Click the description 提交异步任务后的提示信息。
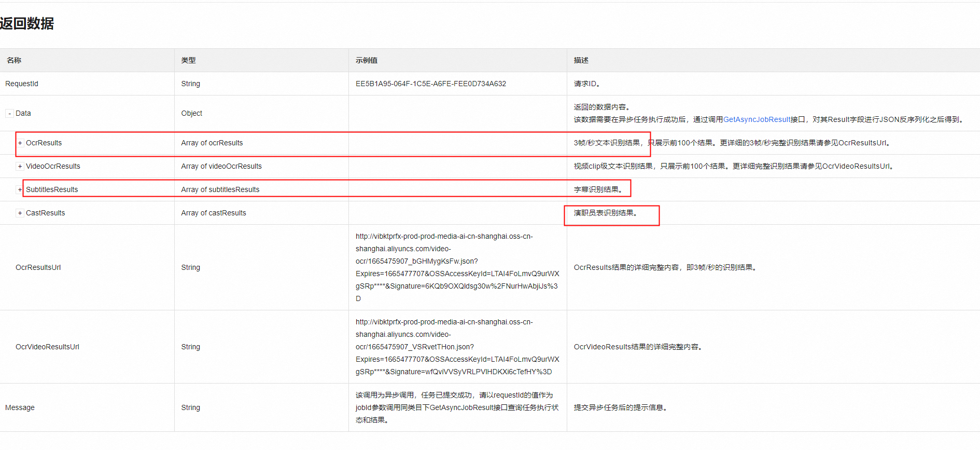980x450 pixels. coord(621,407)
